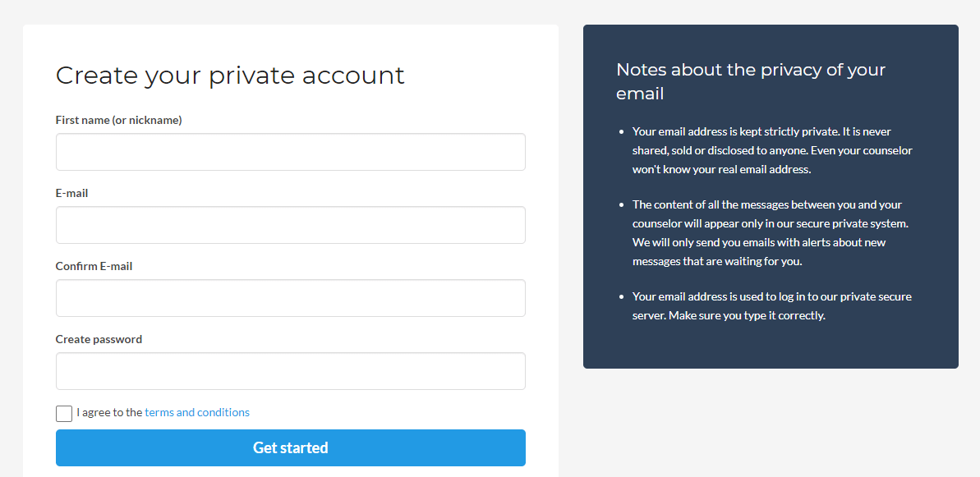Click the 'Create your private account' heading
This screenshot has height=477, width=980.
click(x=230, y=75)
